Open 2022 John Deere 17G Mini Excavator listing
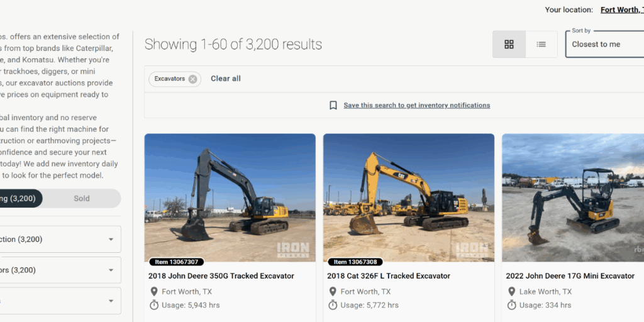644x322 pixels. (x=570, y=276)
